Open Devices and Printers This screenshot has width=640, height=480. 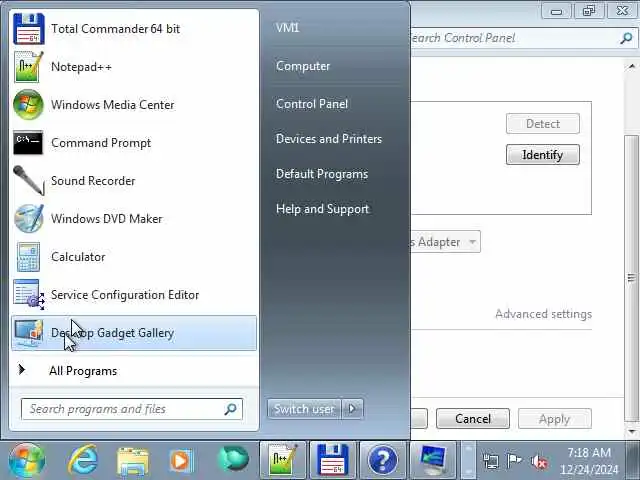coord(329,139)
